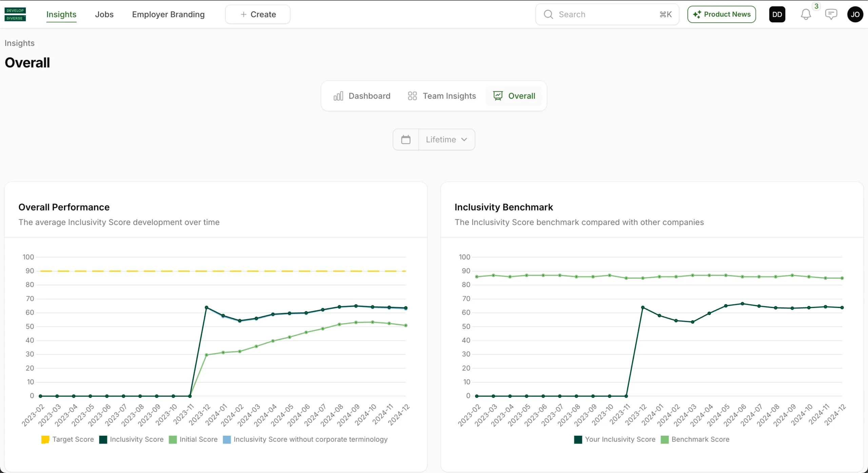Click the Dashboard bar chart icon
Viewport: 868px width, 473px height.
tap(338, 96)
